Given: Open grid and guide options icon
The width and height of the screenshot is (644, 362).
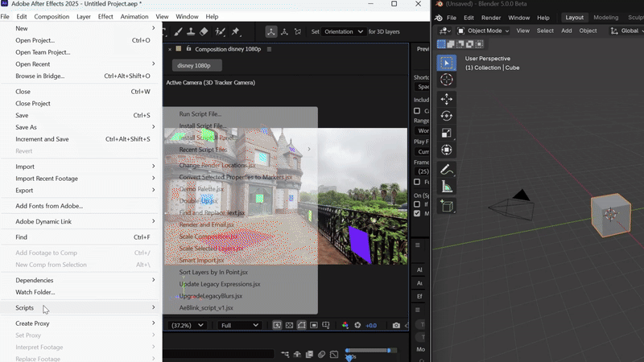Looking at the screenshot, I should coord(326,325).
